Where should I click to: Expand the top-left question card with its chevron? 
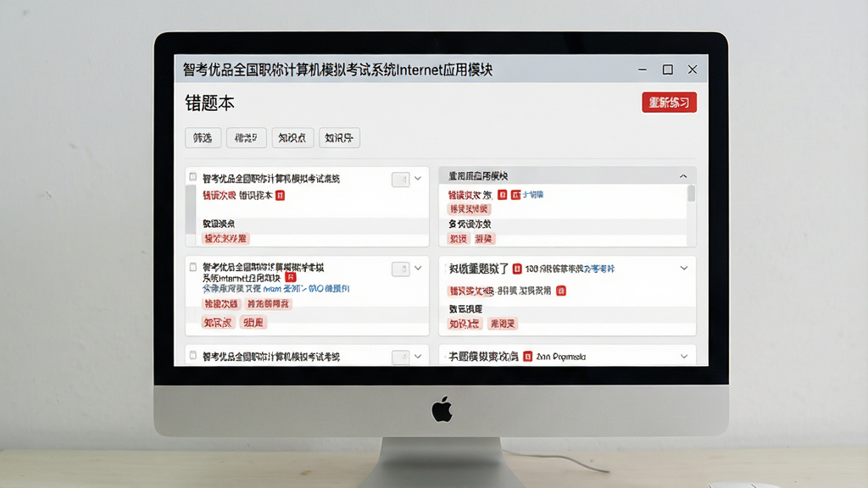tap(418, 178)
